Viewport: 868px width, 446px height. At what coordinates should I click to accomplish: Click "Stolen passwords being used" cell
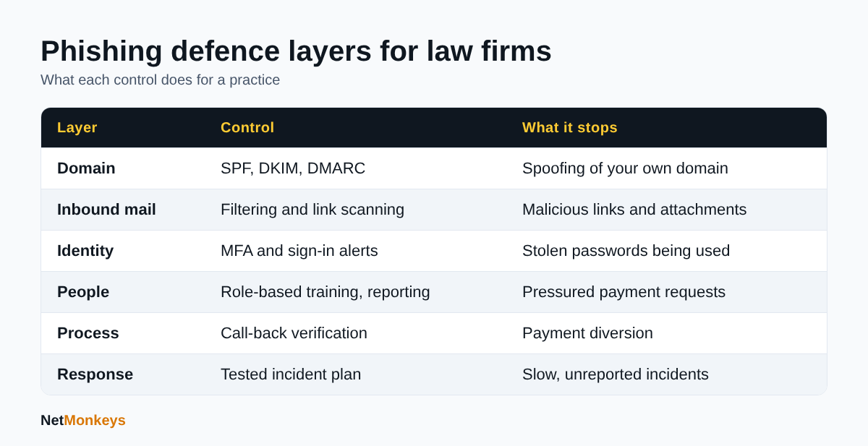[x=626, y=251]
